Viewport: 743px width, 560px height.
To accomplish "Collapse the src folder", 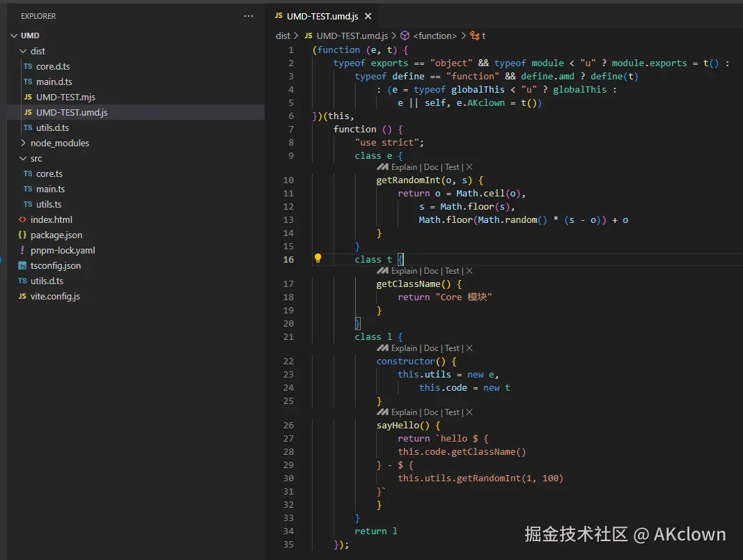I will (x=23, y=158).
